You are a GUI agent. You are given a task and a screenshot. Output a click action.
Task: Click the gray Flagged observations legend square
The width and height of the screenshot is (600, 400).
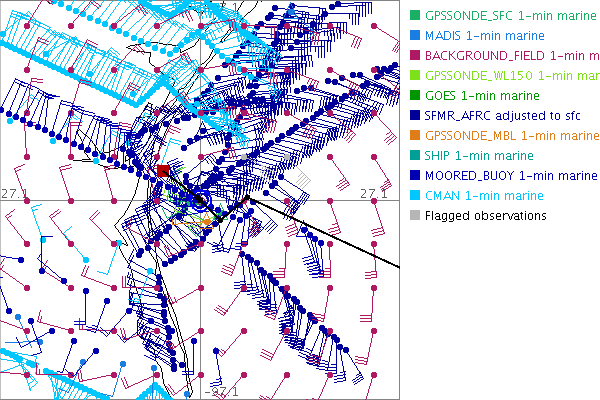pos(414,215)
